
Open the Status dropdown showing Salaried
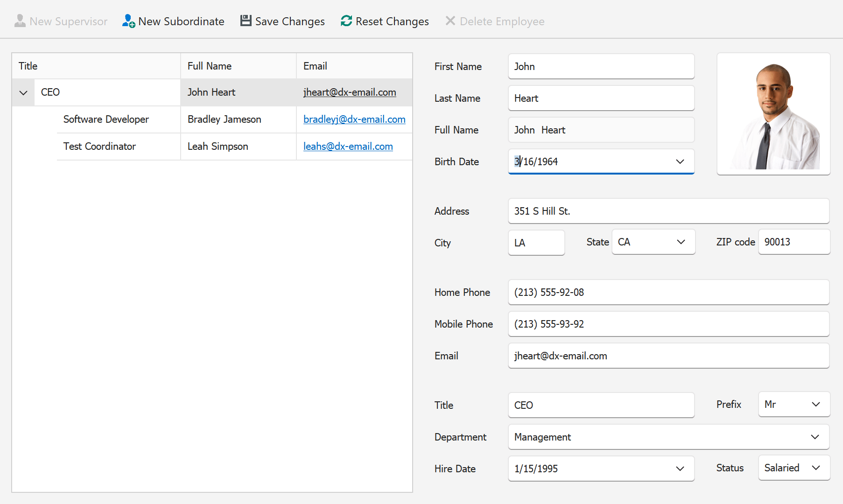click(x=816, y=468)
